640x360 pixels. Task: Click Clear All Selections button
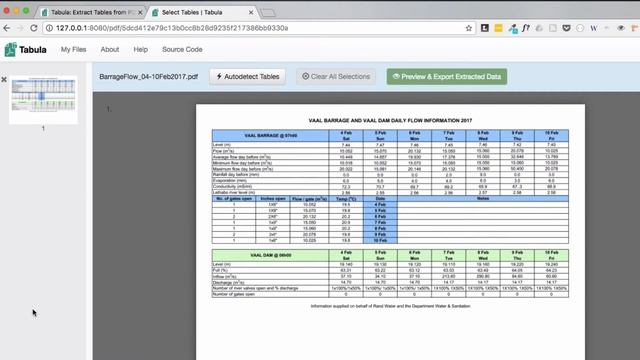click(x=336, y=76)
